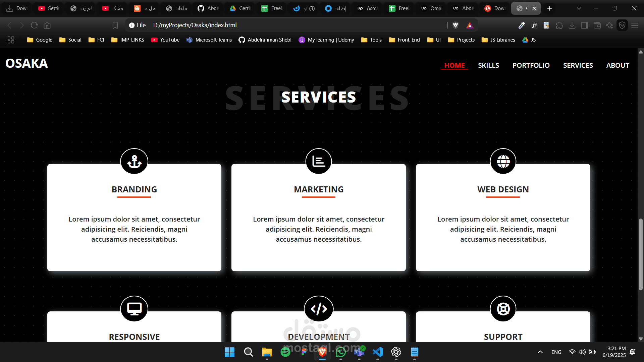The width and height of the screenshot is (644, 362).
Task: Expand the system tray hidden icons
Action: (x=540, y=352)
